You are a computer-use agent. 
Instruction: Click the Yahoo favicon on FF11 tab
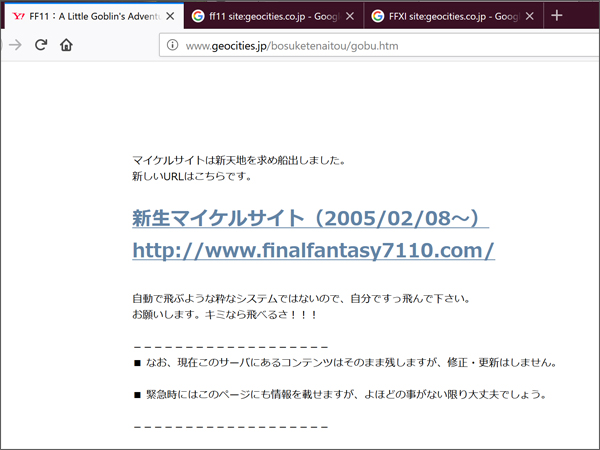pyautogui.click(x=18, y=16)
